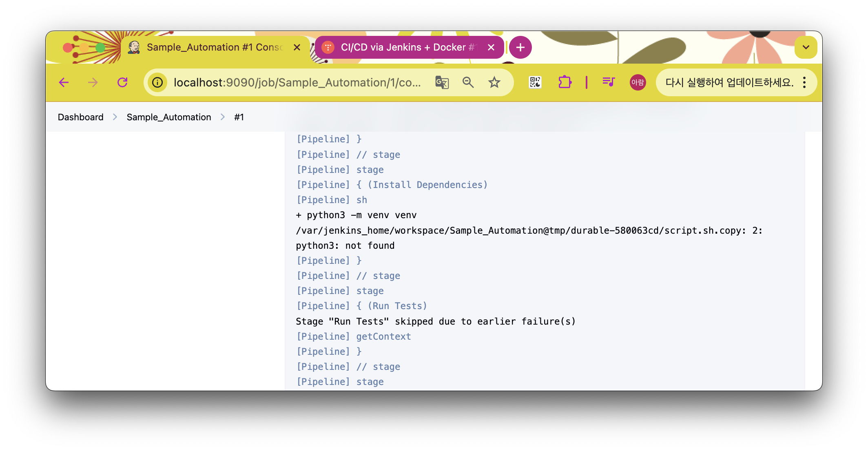The width and height of the screenshot is (868, 451).
Task: Select the Sample_Automation #1 Console tab
Action: click(214, 47)
